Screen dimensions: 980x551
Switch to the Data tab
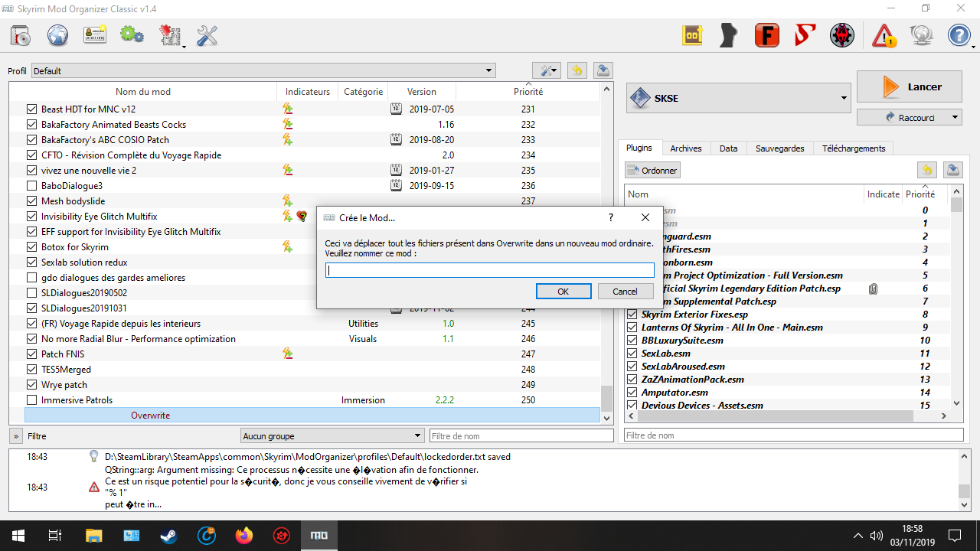728,148
